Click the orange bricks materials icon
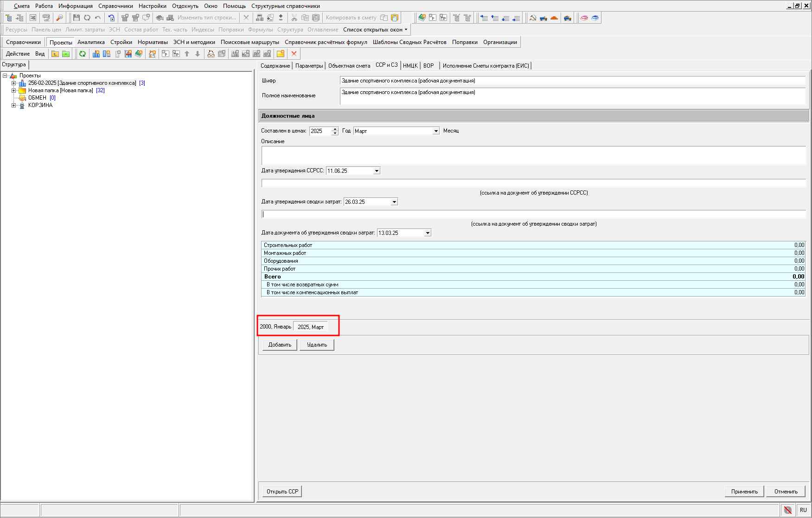This screenshot has width=812, height=518. coord(554,18)
